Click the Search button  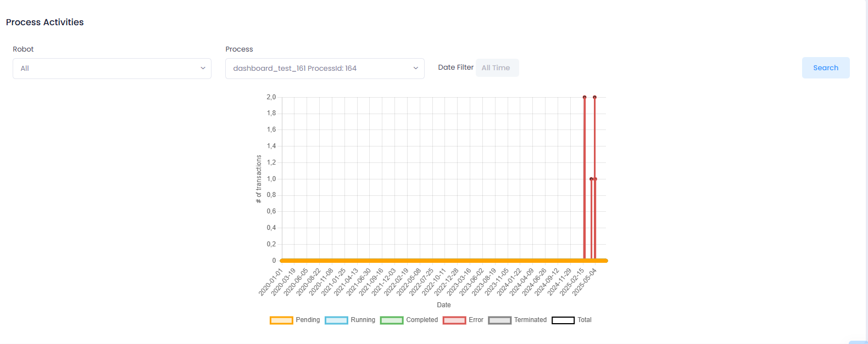click(826, 68)
